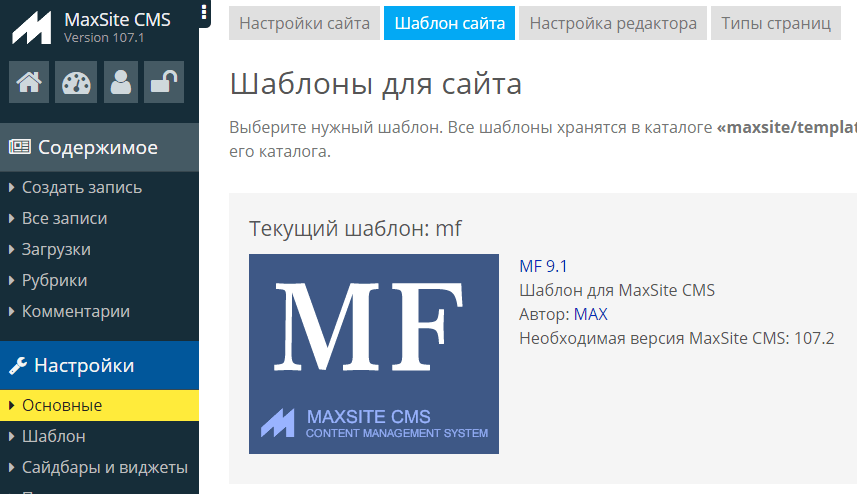Click the home icon button
Viewport: 857px width, 494px height.
click(29, 83)
